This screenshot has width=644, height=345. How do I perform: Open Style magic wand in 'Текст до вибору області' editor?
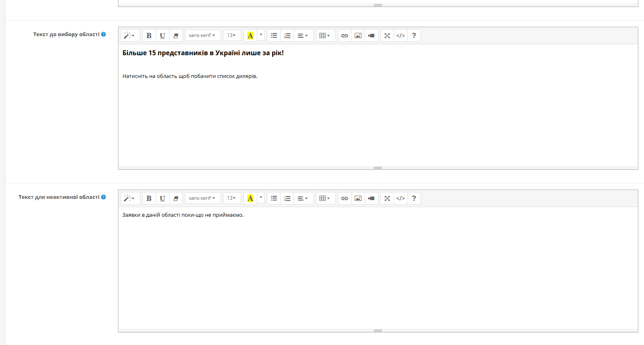[130, 36]
